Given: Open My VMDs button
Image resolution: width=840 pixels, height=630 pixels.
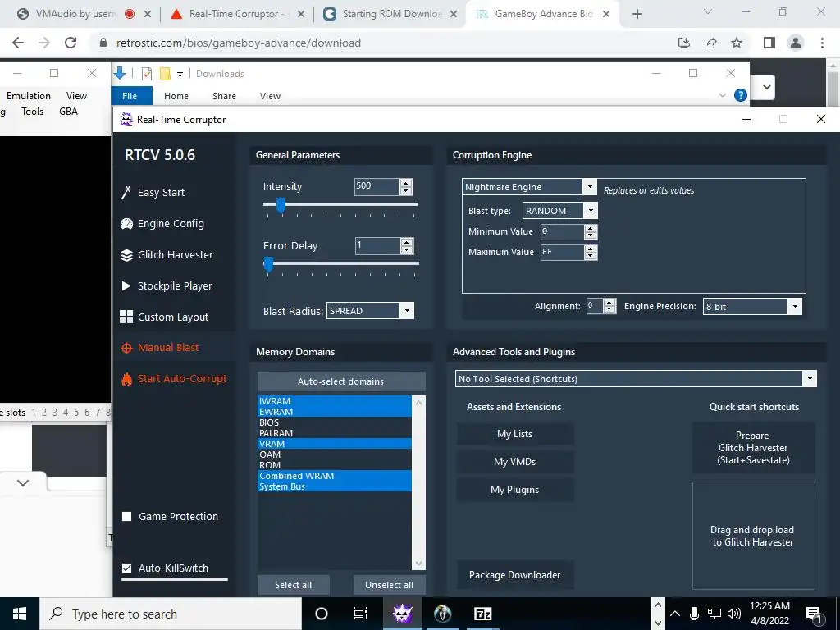Looking at the screenshot, I should [x=515, y=462].
